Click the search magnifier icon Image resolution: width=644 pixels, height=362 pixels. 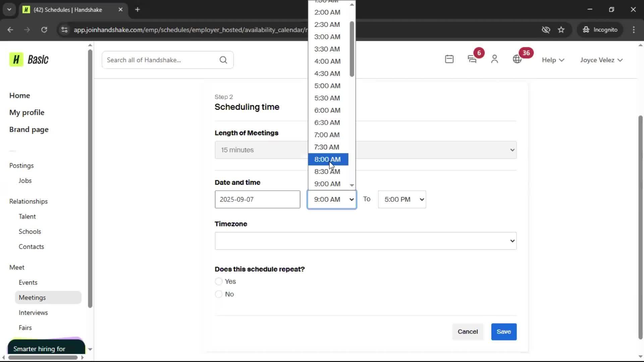tap(223, 60)
